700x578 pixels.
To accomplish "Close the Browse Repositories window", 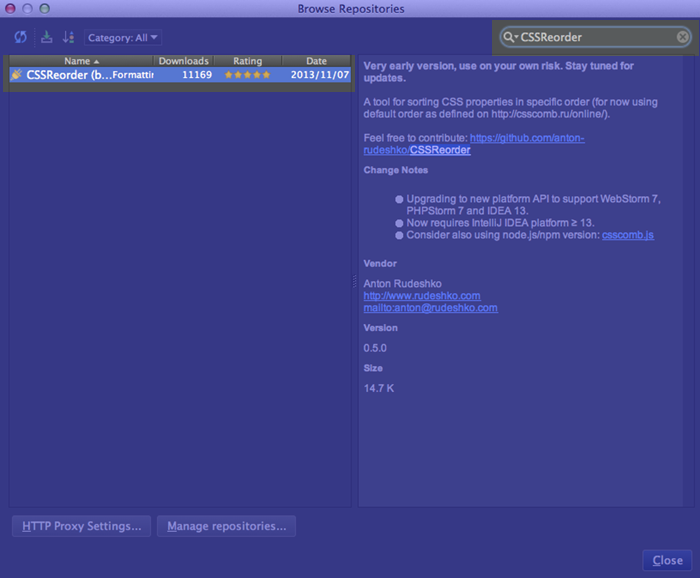I will (x=10, y=8).
